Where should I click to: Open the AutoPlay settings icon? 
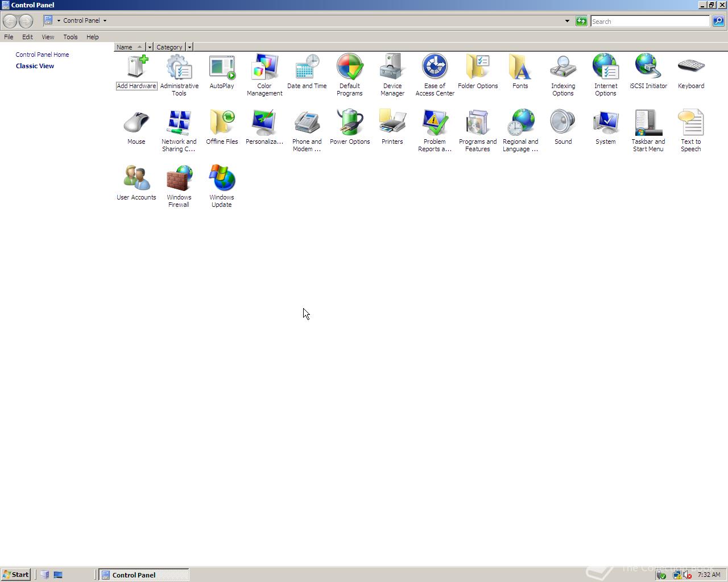[222, 71]
